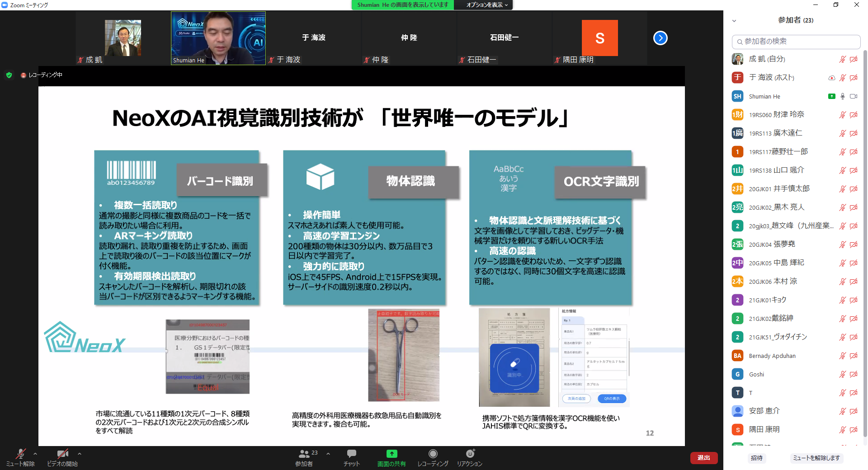Click the green Shumian He screen-share banner

click(402, 5)
